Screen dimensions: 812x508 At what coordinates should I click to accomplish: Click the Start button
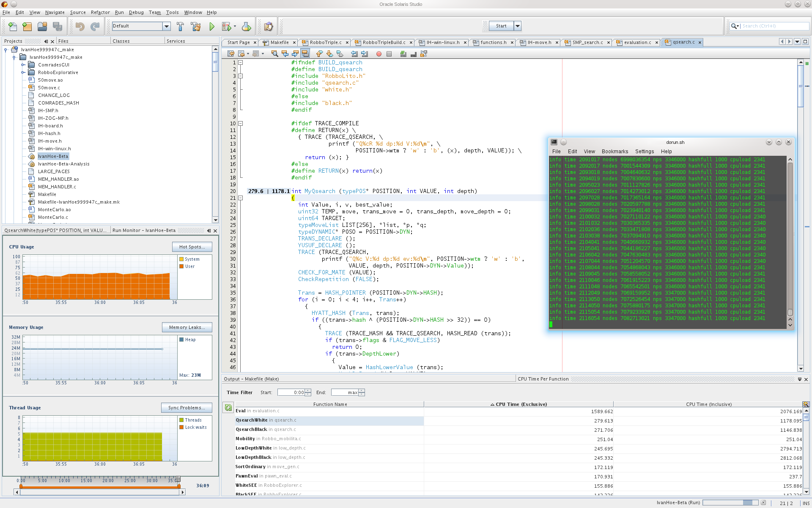501,26
